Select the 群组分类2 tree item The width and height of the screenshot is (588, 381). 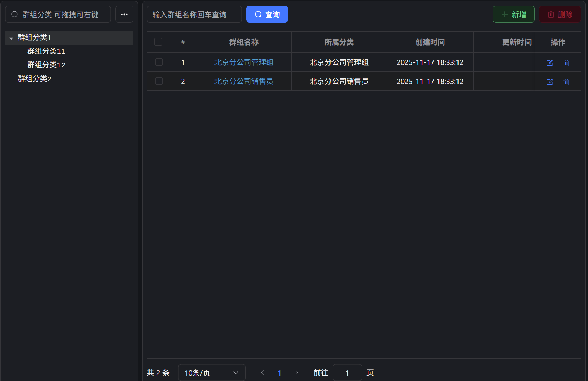[x=35, y=79]
